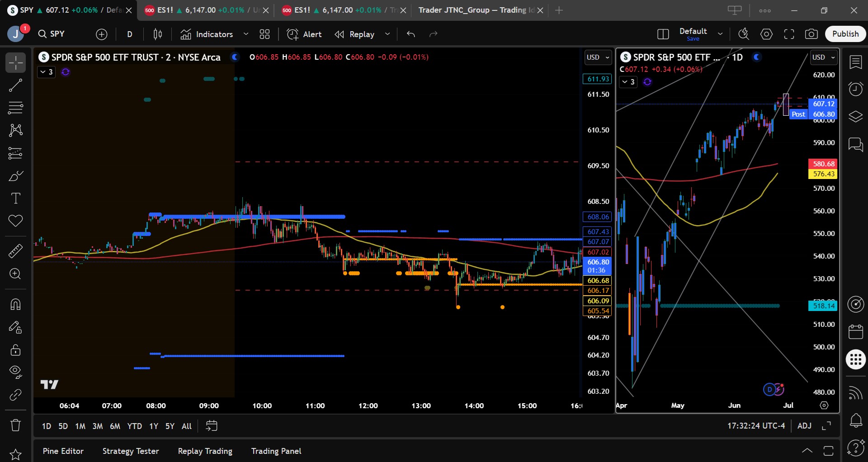Toggle stay in drawing mode

pyautogui.click(x=15, y=327)
